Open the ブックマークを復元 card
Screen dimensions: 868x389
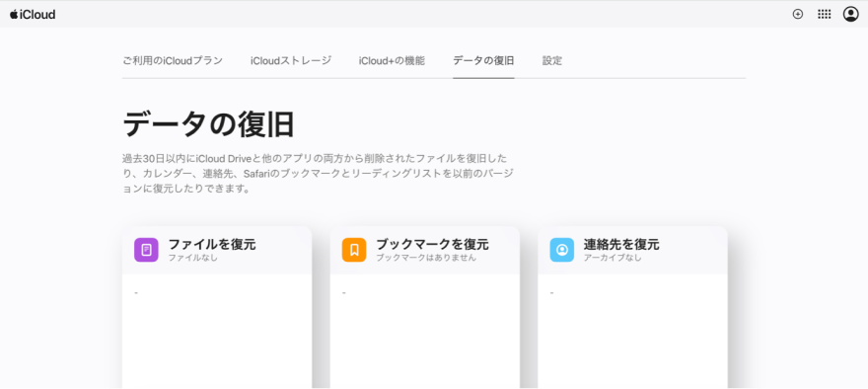424,307
